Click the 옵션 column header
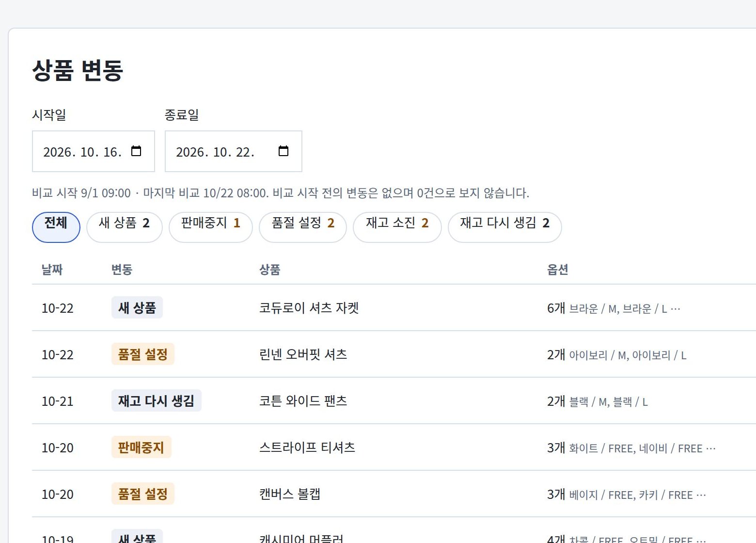 click(557, 270)
